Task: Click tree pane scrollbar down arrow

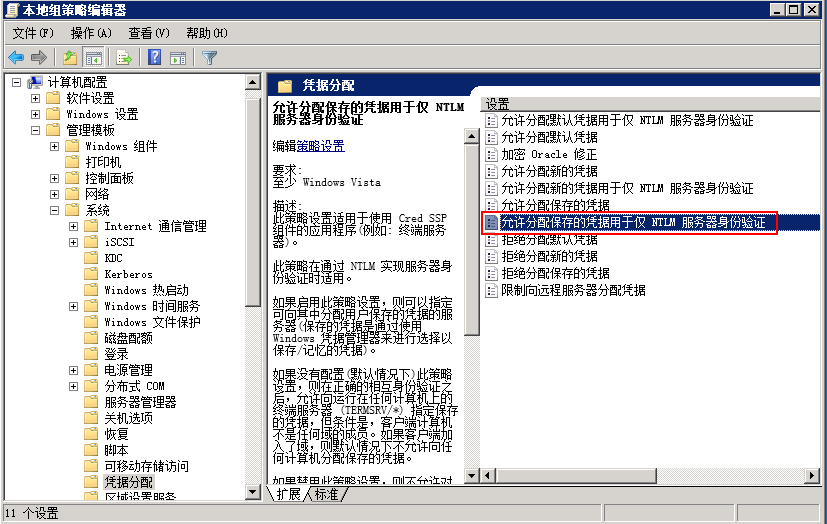Action: click(253, 492)
